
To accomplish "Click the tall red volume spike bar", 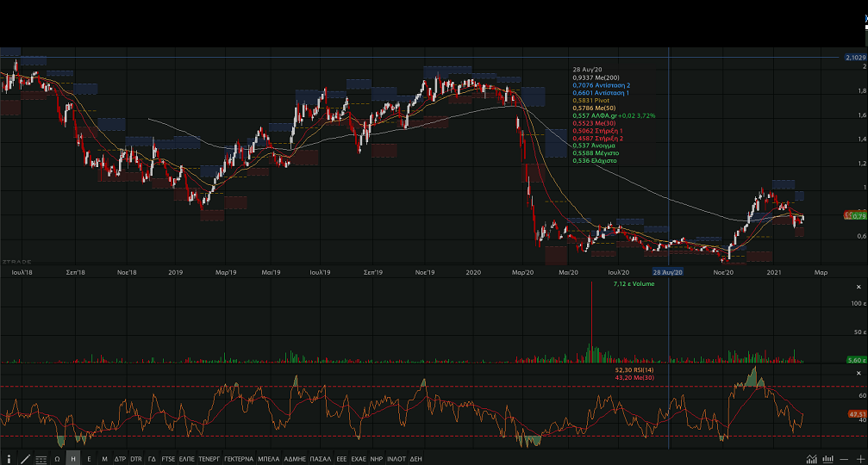I will (591, 319).
